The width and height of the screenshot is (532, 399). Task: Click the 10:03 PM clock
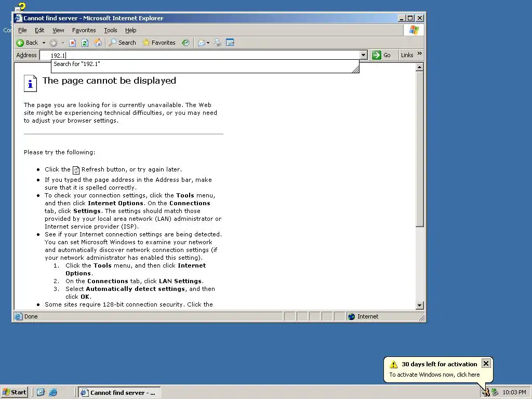514,393
